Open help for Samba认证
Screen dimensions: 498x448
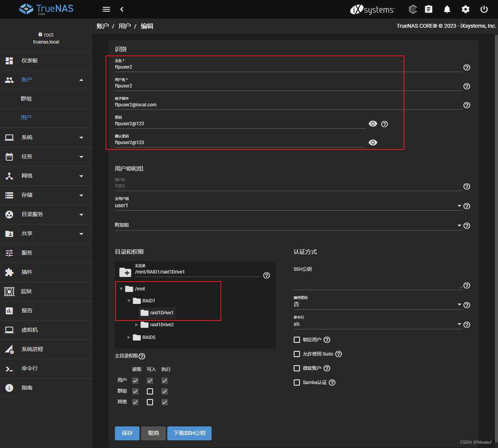tap(332, 383)
